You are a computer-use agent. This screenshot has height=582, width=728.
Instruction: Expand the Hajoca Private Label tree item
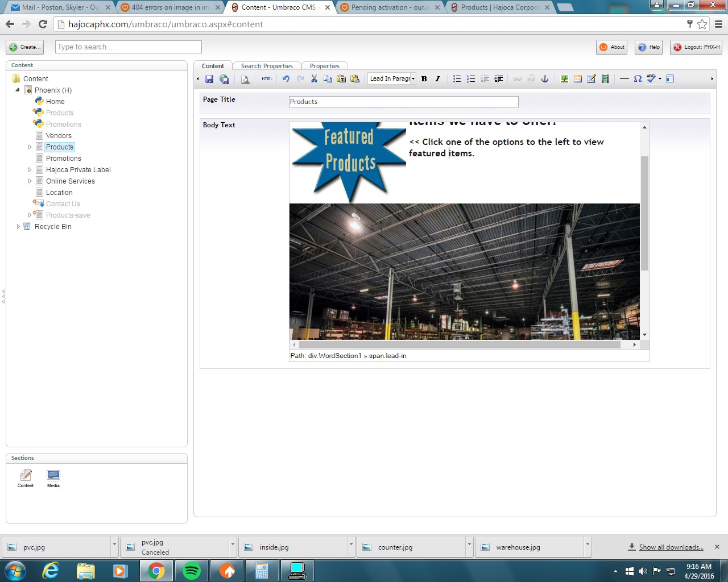tap(30, 169)
